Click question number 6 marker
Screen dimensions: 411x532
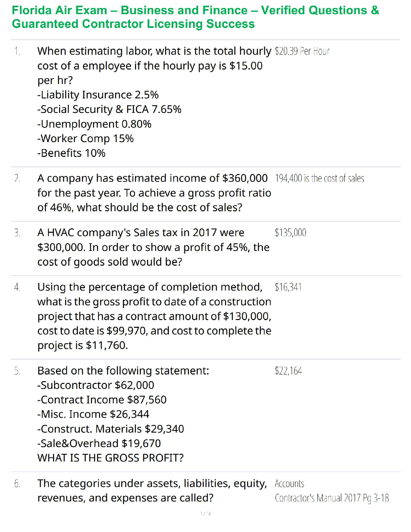pos(17,484)
